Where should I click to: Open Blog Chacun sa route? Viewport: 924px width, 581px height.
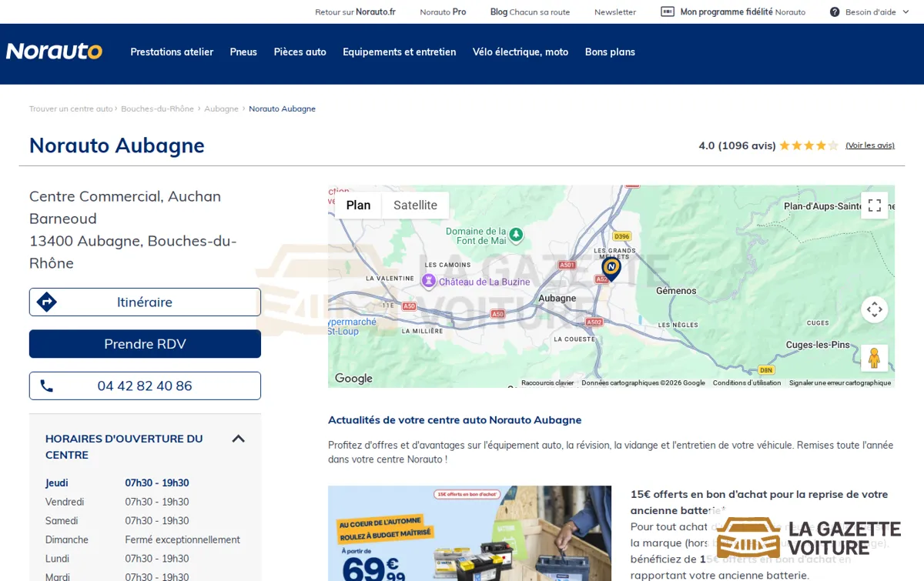click(530, 12)
